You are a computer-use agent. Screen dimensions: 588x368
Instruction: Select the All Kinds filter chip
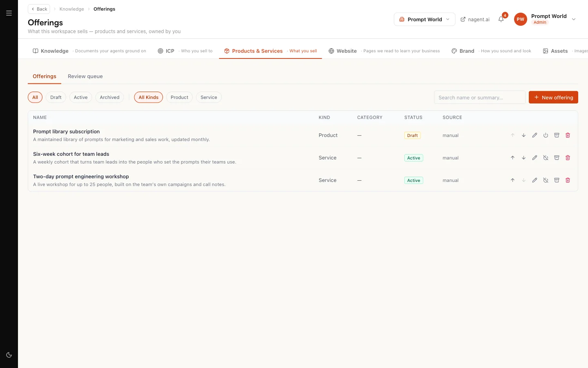(148, 97)
